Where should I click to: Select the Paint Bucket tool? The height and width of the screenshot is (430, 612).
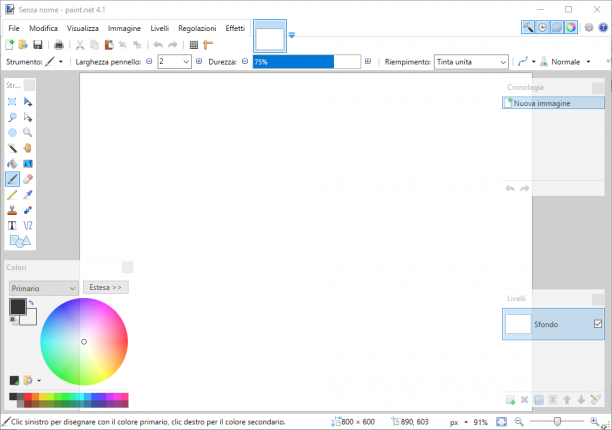point(12,163)
